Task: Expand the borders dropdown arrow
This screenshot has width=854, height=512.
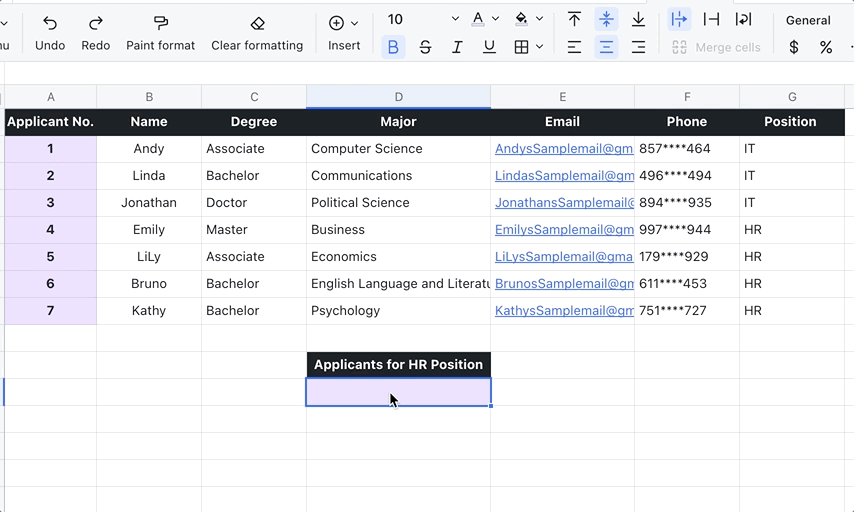Action: (540, 47)
